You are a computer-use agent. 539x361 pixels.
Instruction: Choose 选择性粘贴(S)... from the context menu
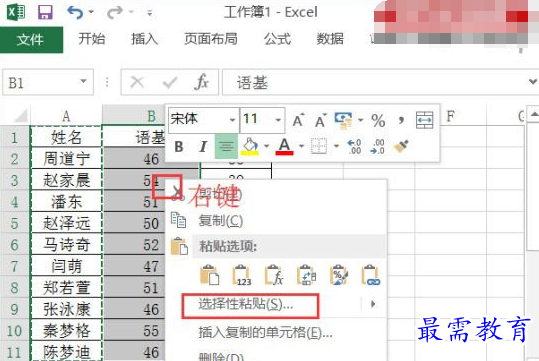pyautogui.click(x=245, y=304)
